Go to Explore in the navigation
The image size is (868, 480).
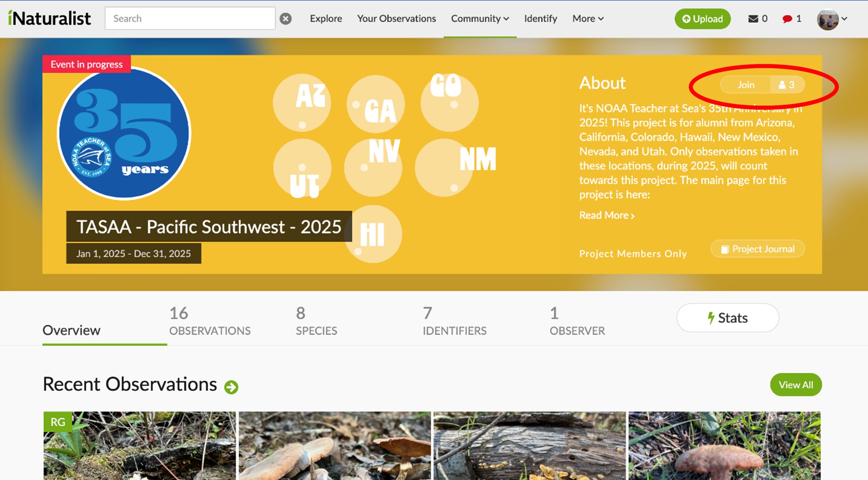coord(326,19)
